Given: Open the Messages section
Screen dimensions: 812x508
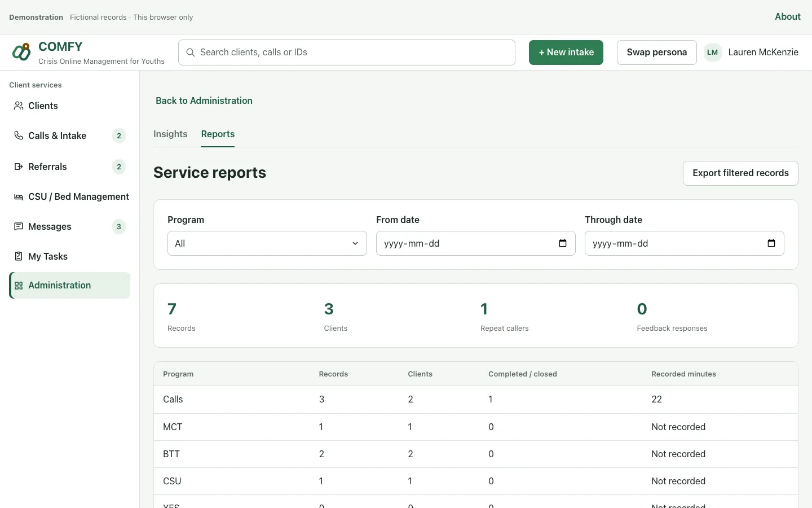Looking at the screenshot, I should 69,226.
